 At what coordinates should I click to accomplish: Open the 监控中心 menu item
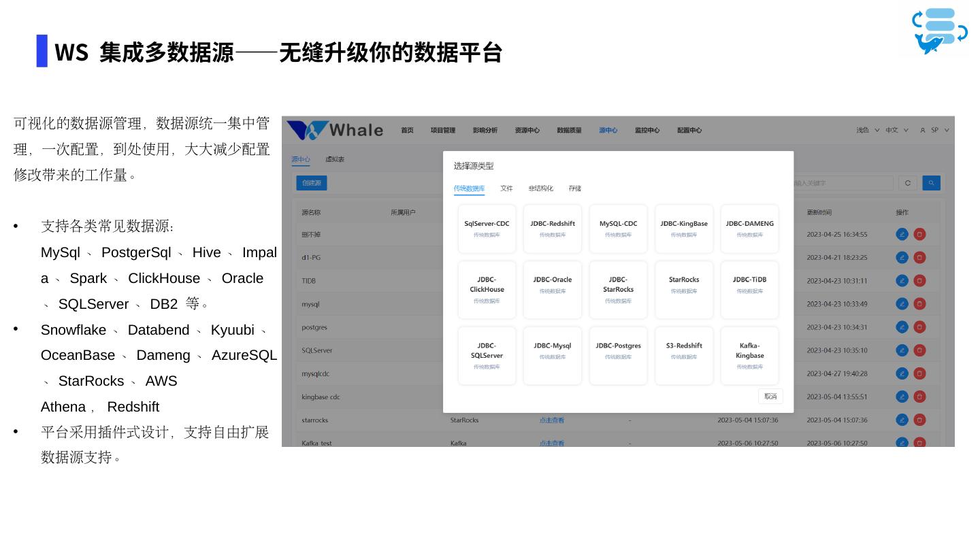[x=647, y=130]
